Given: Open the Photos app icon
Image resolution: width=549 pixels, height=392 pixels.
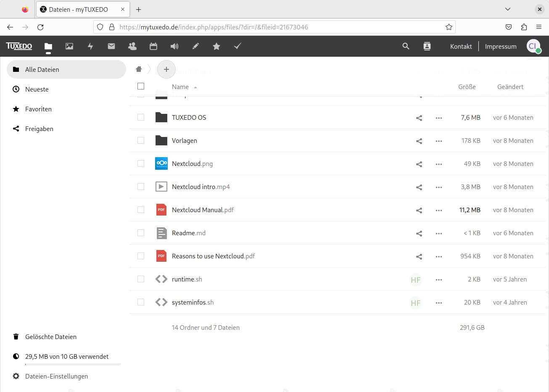Looking at the screenshot, I should click(x=69, y=46).
